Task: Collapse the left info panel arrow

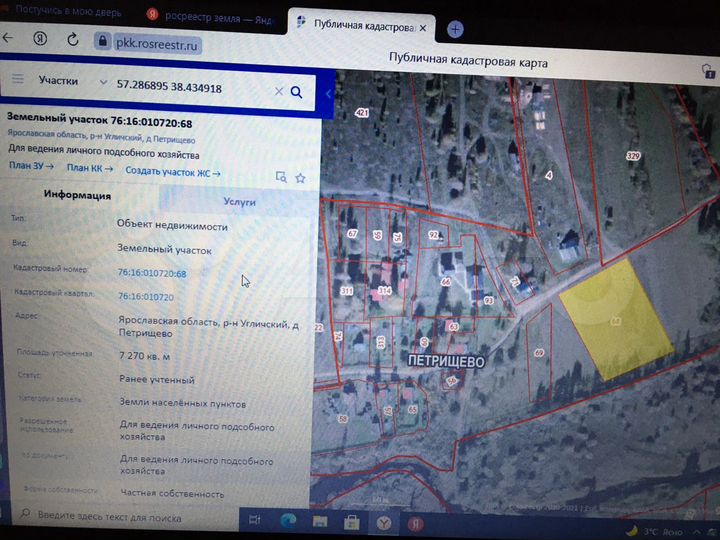Action: coord(329,93)
